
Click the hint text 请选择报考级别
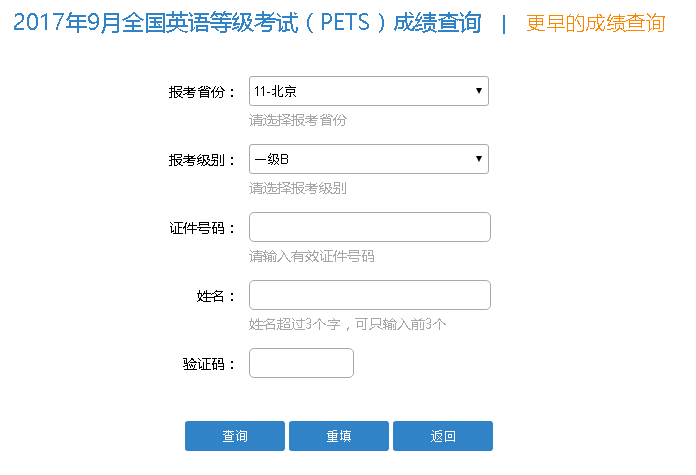click(298, 188)
